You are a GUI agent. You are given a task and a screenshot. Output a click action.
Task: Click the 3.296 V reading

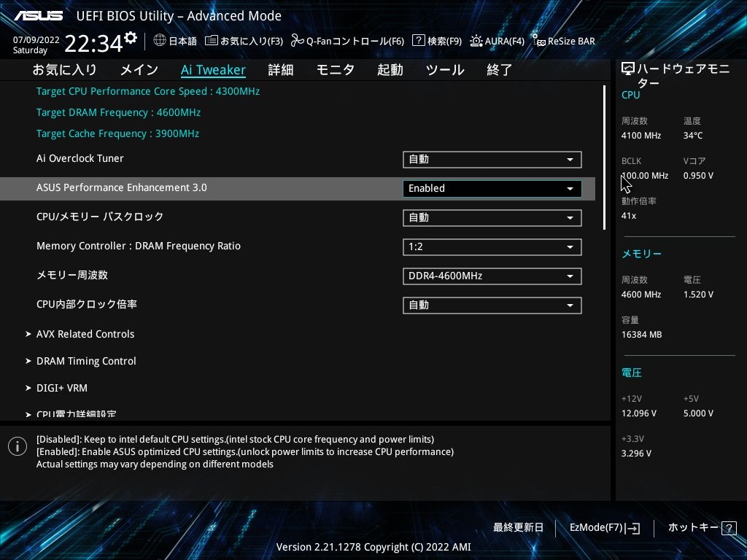pyautogui.click(x=636, y=454)
